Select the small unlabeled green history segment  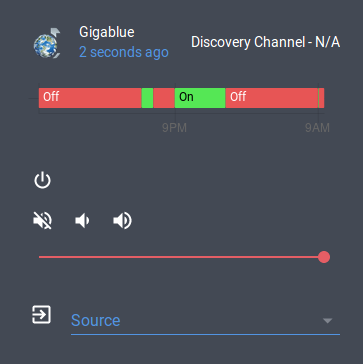click(x=147, y=98)
